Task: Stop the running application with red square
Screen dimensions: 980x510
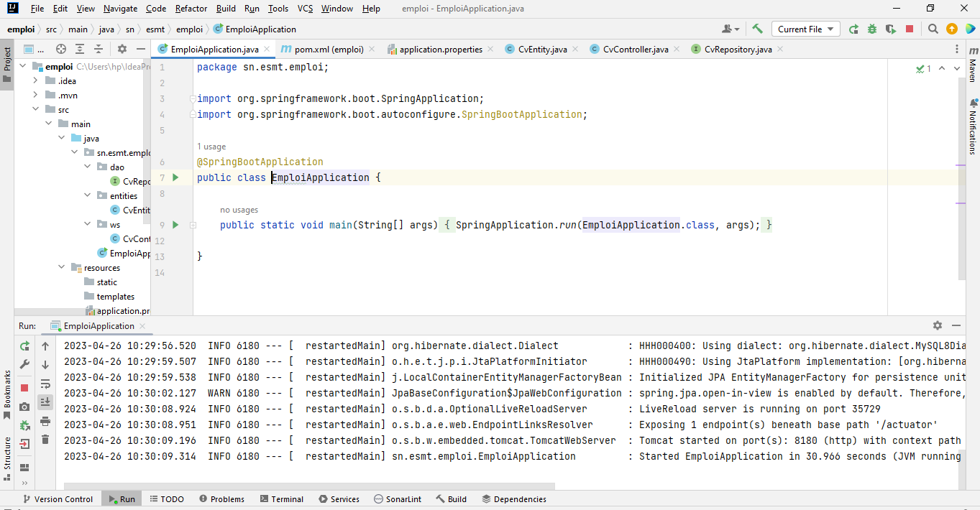Action: click(909, 28)
